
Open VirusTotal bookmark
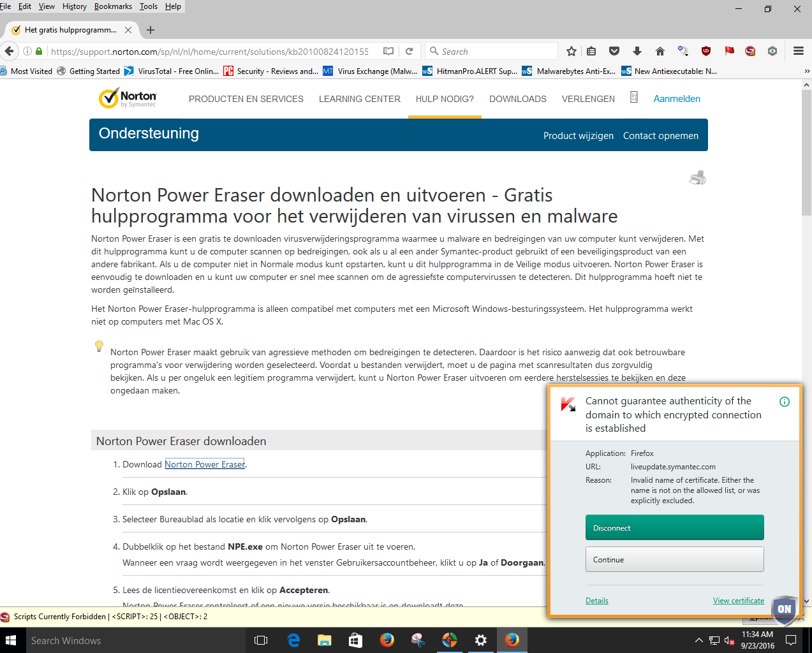pyautogui.click(x=172, y=71)
